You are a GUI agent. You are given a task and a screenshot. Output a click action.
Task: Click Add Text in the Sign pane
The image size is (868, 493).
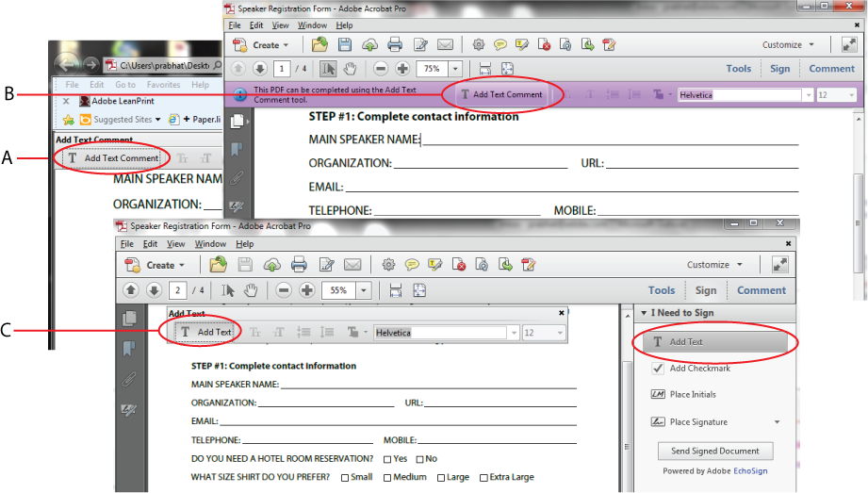coord(714,342)
